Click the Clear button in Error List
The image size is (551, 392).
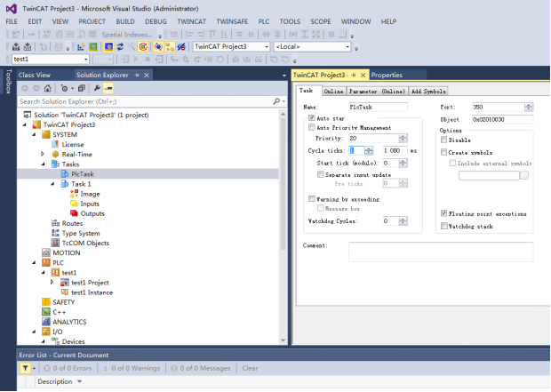click(250, 369)
